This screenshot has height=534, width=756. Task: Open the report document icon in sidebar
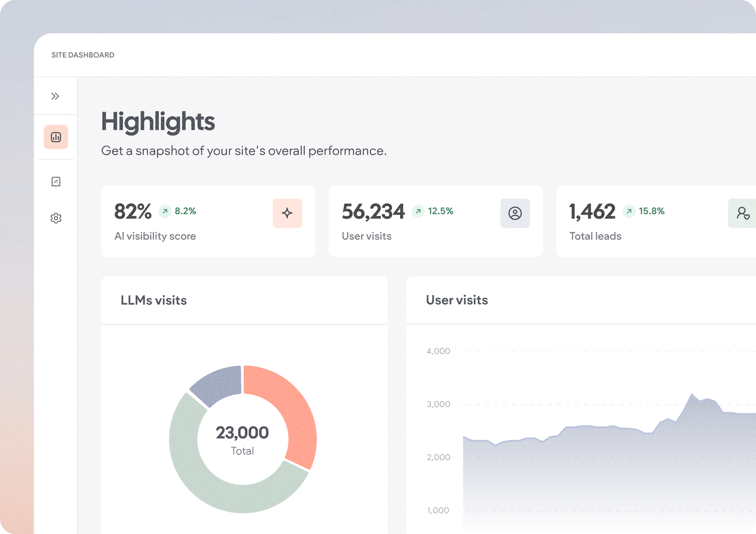(x=56, y=182)
